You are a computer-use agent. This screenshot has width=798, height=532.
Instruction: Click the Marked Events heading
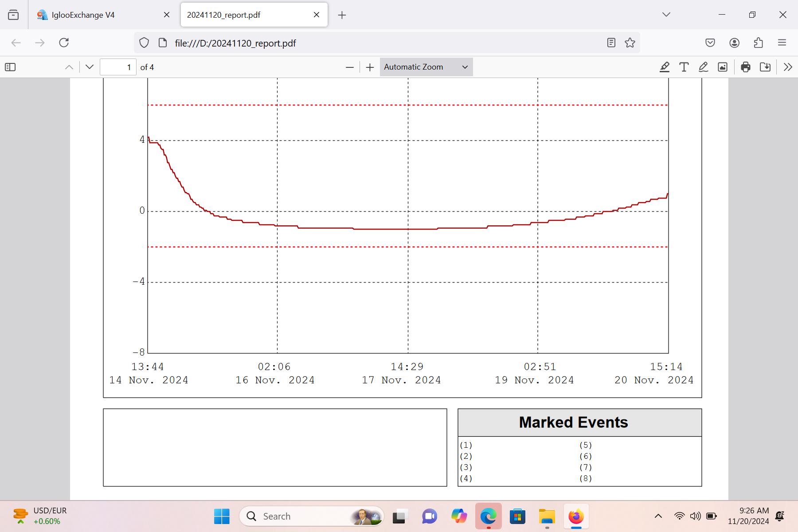point(573,422)
